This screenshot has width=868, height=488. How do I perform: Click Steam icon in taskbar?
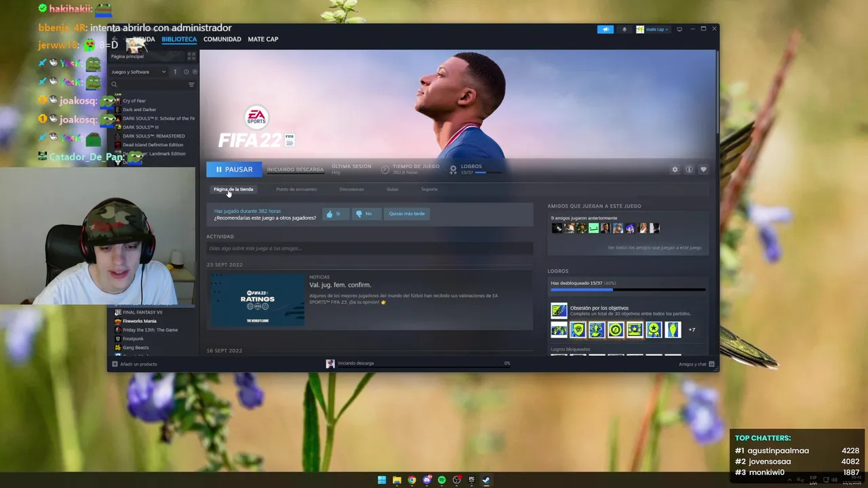tap(486, 480)
